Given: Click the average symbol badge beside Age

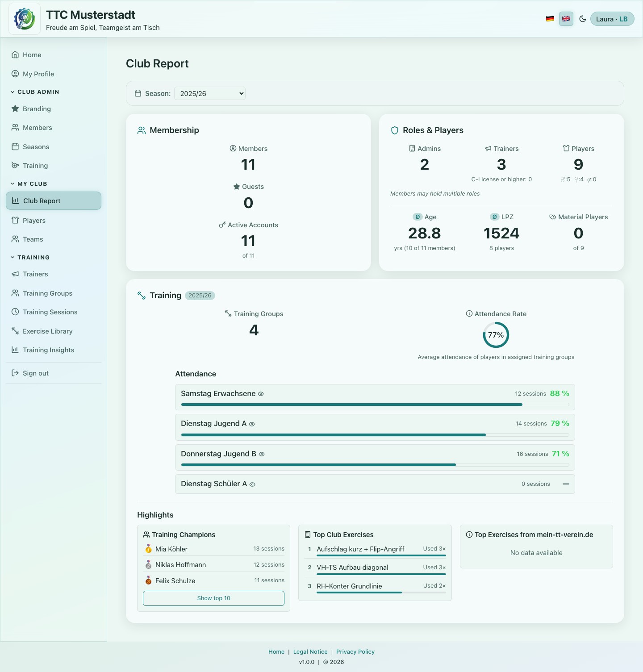Looking at the screenshot, I should coord(418,217).
